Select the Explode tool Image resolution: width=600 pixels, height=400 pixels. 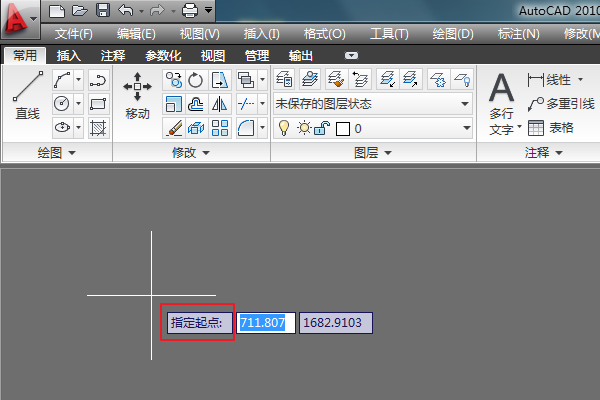(196, 127)
